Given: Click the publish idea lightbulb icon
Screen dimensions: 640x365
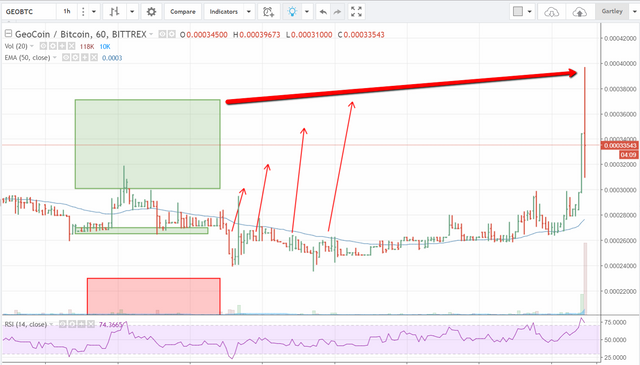Looking at the screenshot, I should [292, 12].
